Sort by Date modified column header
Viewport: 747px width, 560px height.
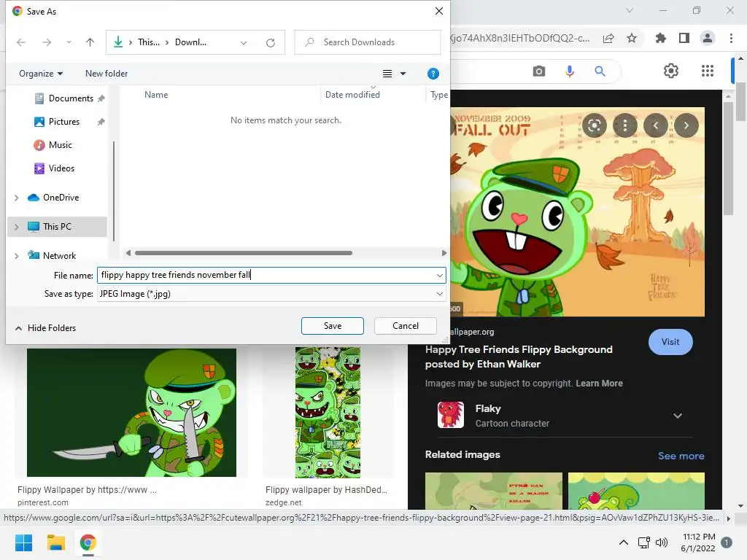352,95
